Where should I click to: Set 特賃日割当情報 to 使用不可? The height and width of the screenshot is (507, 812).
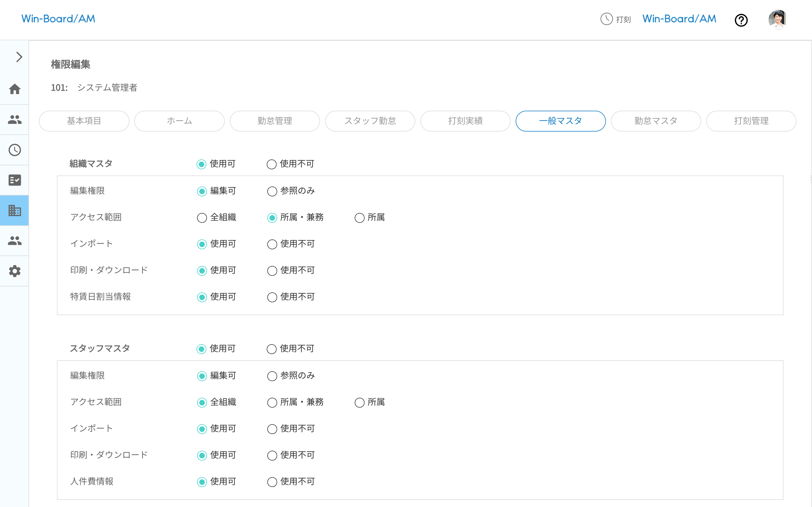[272, 297]
